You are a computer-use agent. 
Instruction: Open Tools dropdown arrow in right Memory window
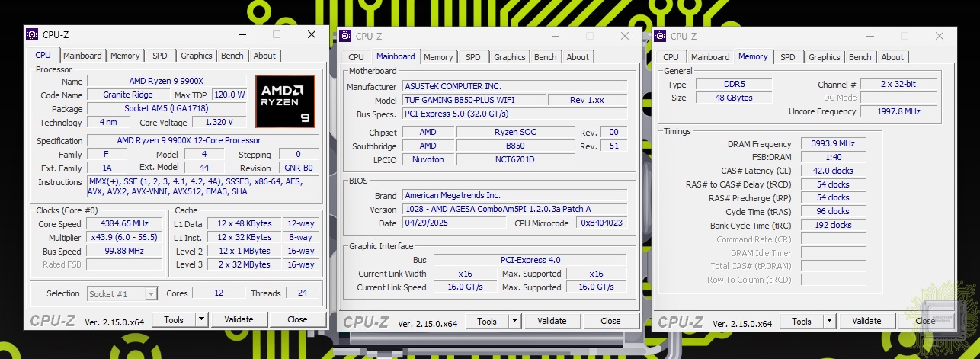[828, 321]
